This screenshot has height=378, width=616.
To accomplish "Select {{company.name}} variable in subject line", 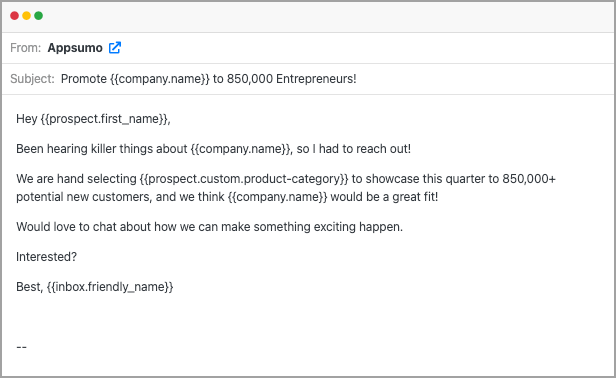I will click(x=160, y=79).
